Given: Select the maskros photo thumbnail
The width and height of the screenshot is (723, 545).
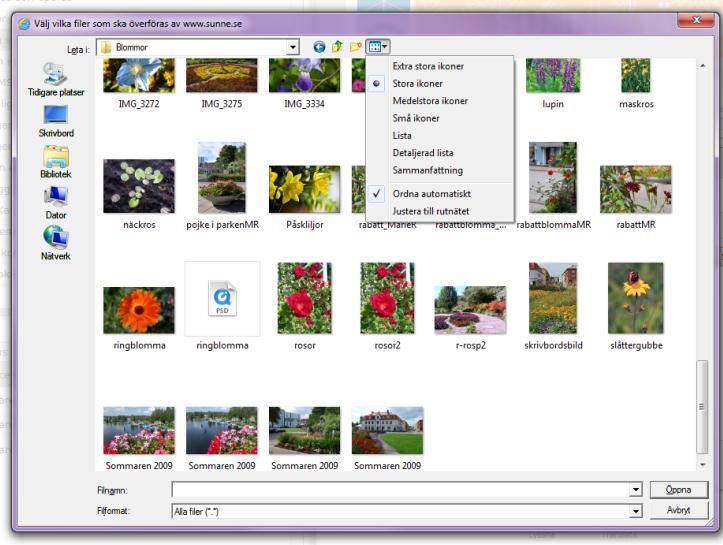Looking at the screenshot, I should point(635,75).
